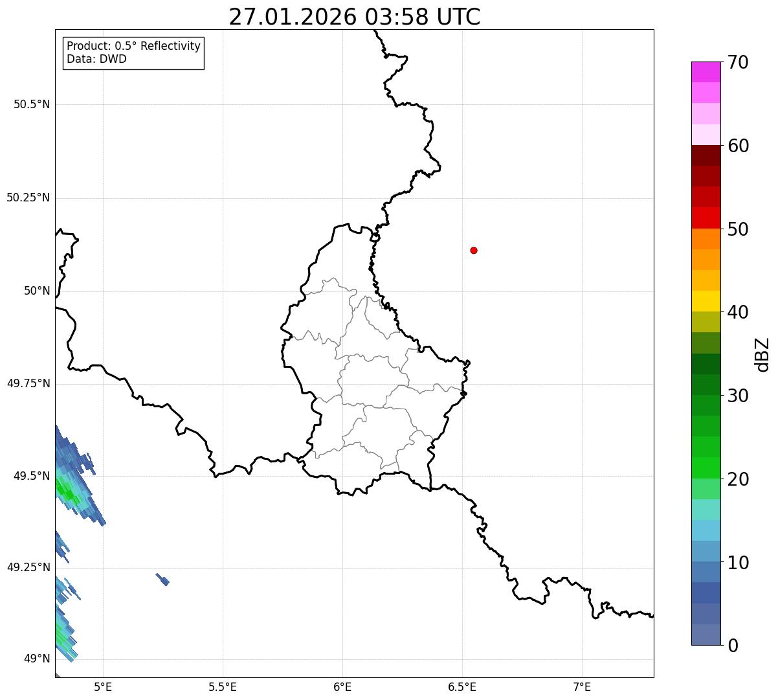
Task: Click the 6.5°E longitude label
Action: 462,687
